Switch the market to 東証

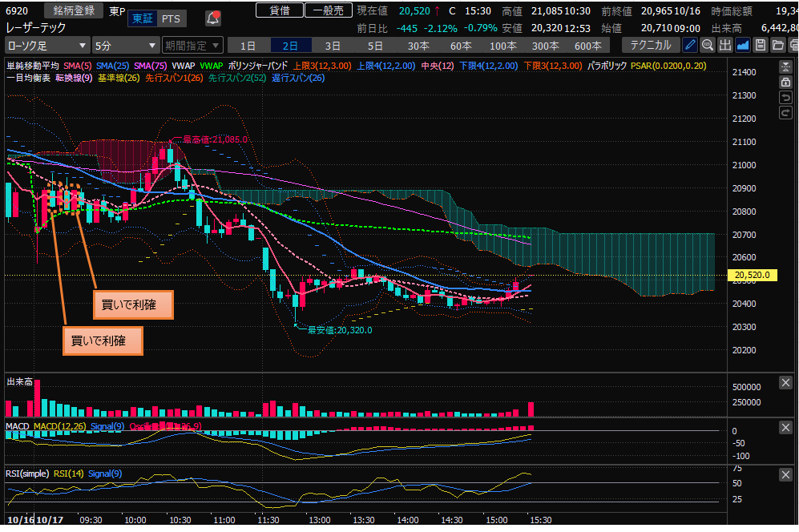[143, 18]
